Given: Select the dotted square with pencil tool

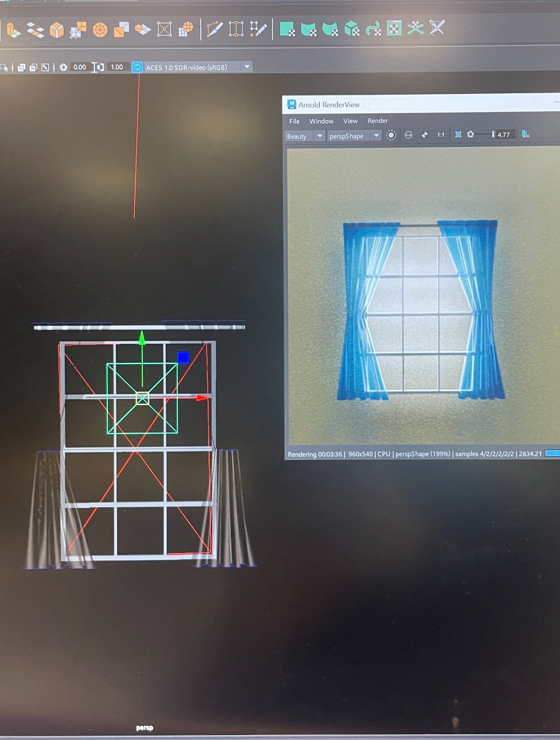Looking at the screenshot, I should pyautogui.click(x=258, y=29).
